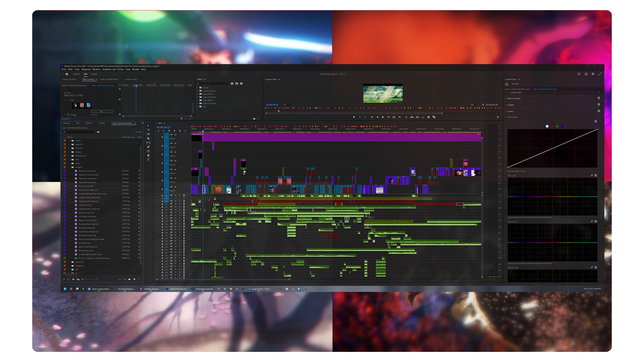The height and width of the screenshot is (362, 644).
Task: Click New Bin icon in Project panel footer
Action: [x=129, y=279]
